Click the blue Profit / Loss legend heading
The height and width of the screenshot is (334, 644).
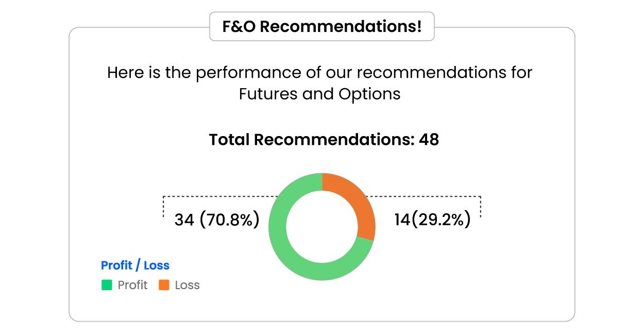tap(135, 265)
